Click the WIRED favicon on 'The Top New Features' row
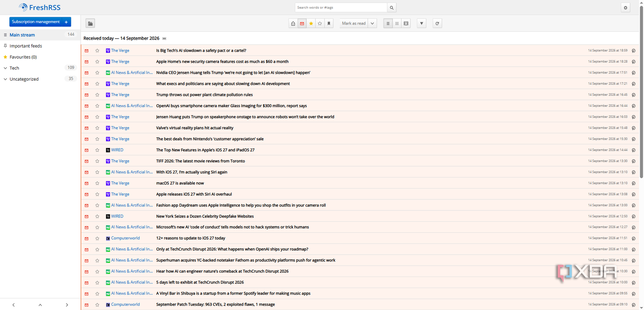644x310 pixels. pyautogui.click(x=108, y=150)
